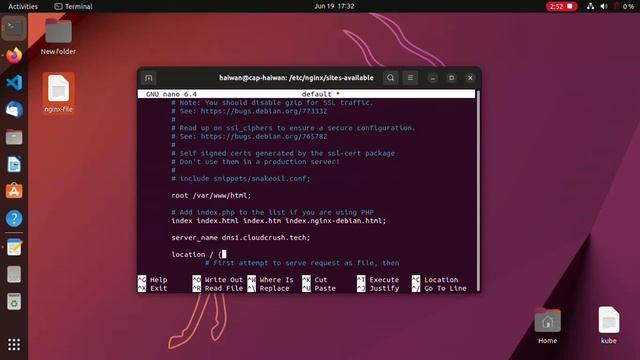Click the nano title bar 'default *'
This screenshot has width=640, height=360.
(x=307, y=94)
